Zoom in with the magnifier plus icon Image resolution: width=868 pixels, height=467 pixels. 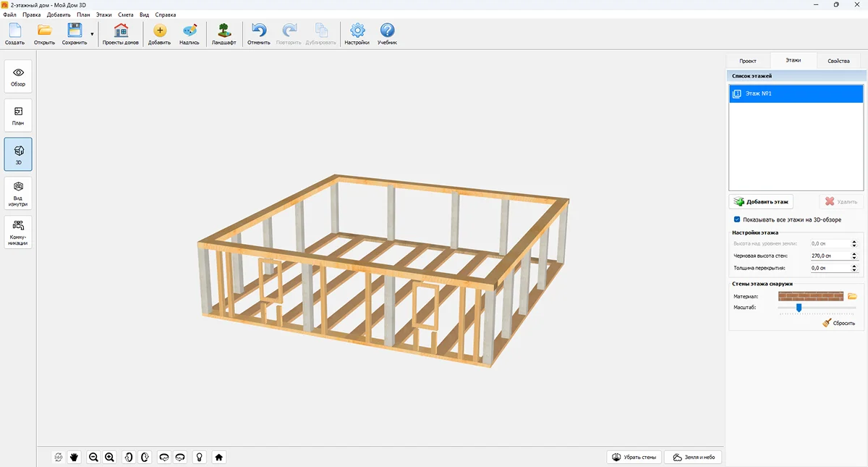(x=109, y=457)
